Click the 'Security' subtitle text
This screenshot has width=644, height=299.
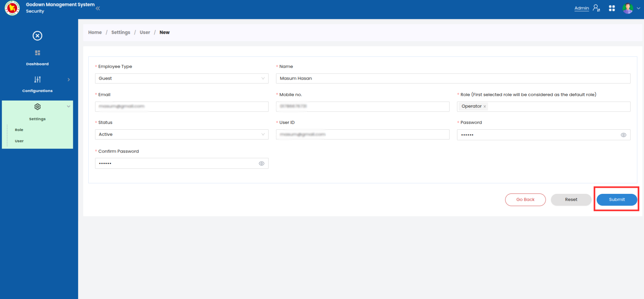click(35, 11)
